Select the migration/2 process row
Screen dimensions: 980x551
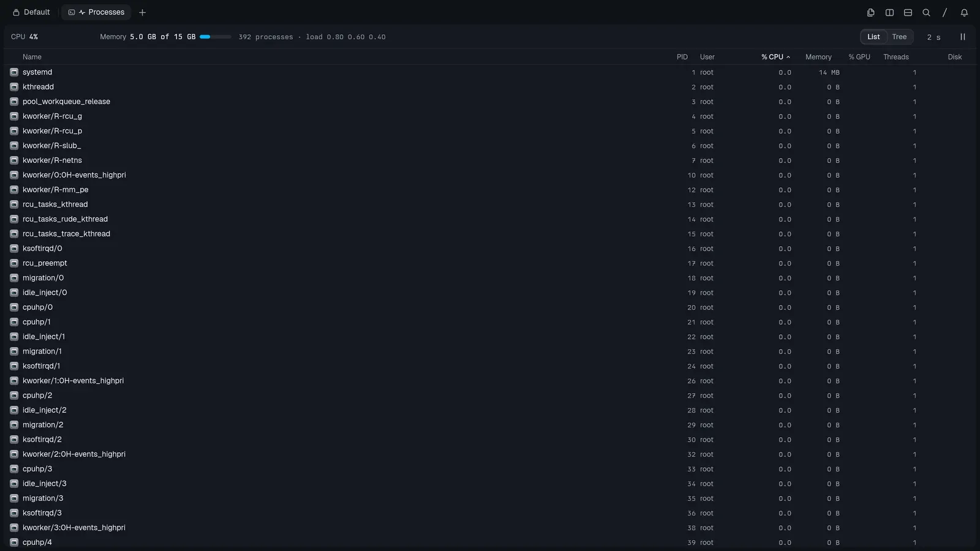tap(490, 425)
